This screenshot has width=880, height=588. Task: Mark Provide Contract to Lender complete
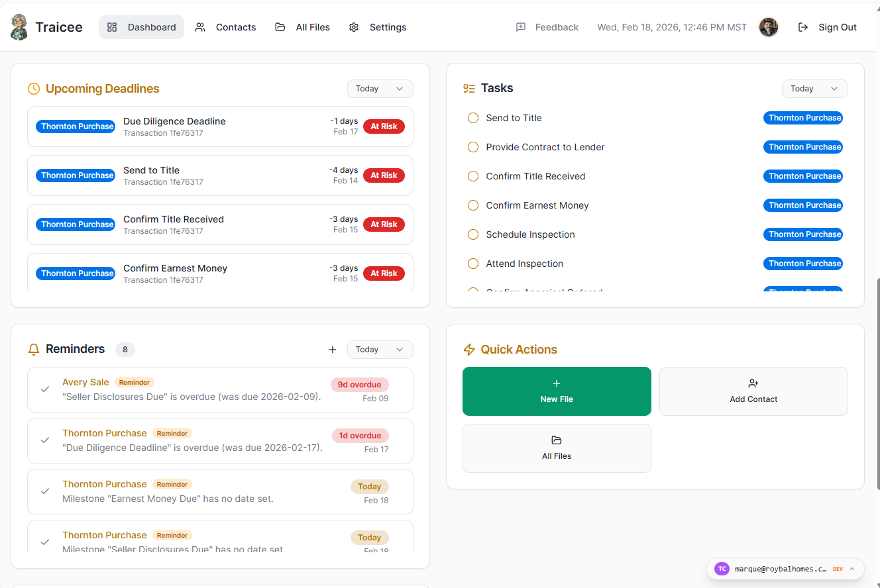click(473, 147)
